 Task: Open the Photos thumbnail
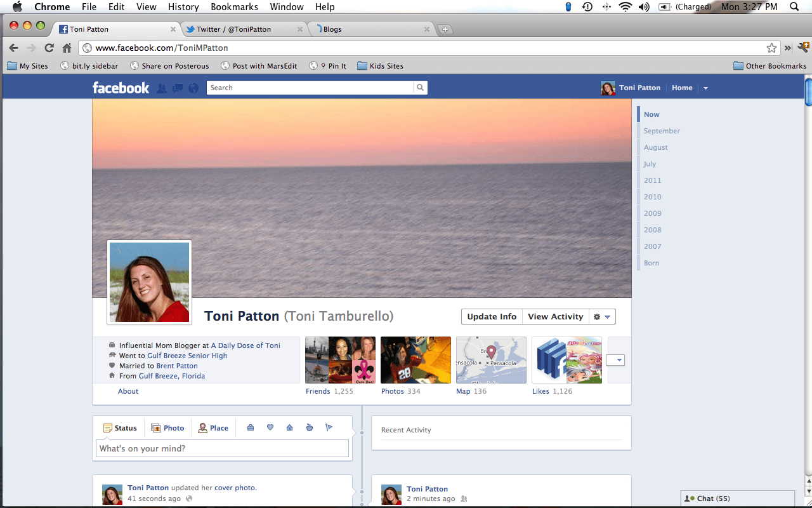click(416, 360)
